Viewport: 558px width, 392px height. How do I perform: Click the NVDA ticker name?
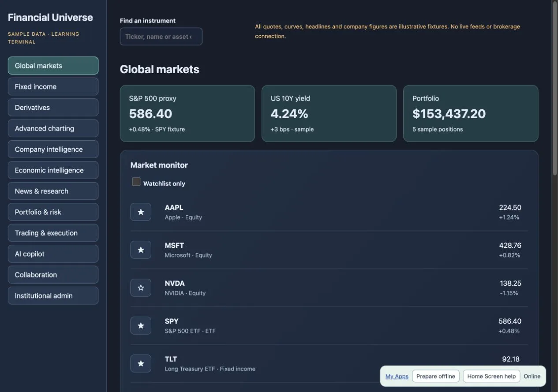(x=175, y=283)
